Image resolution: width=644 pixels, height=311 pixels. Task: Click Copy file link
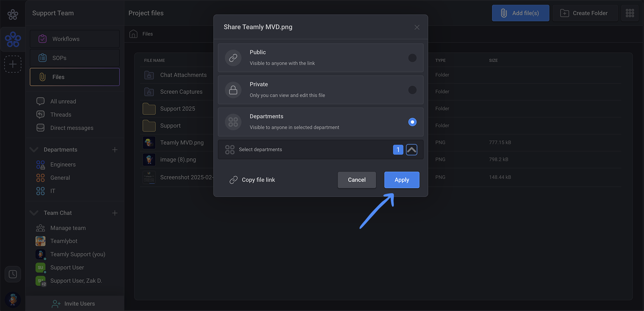pos(252,180)
